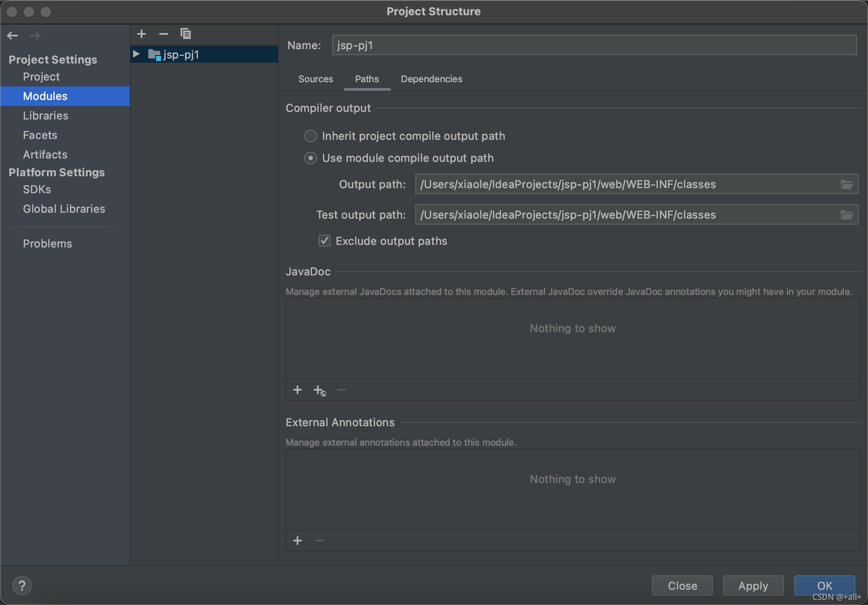Viewport: 868px width, 605px height.
Task: Open help with question mark button
Action: [22, 586]
